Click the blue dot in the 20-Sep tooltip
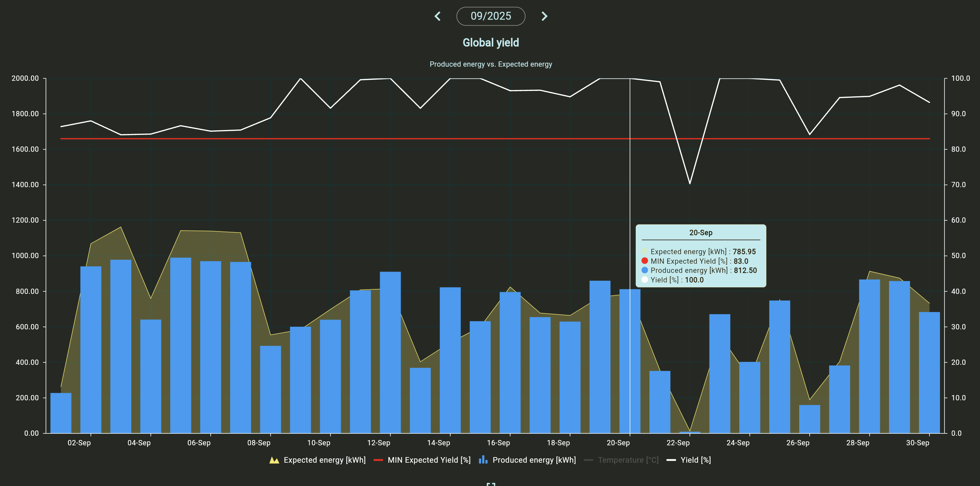980x486 pixels. tap(645, 270)
